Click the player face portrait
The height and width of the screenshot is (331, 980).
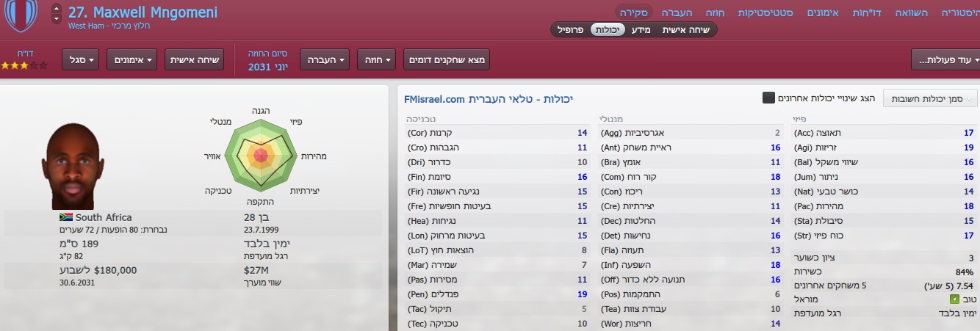72,167
